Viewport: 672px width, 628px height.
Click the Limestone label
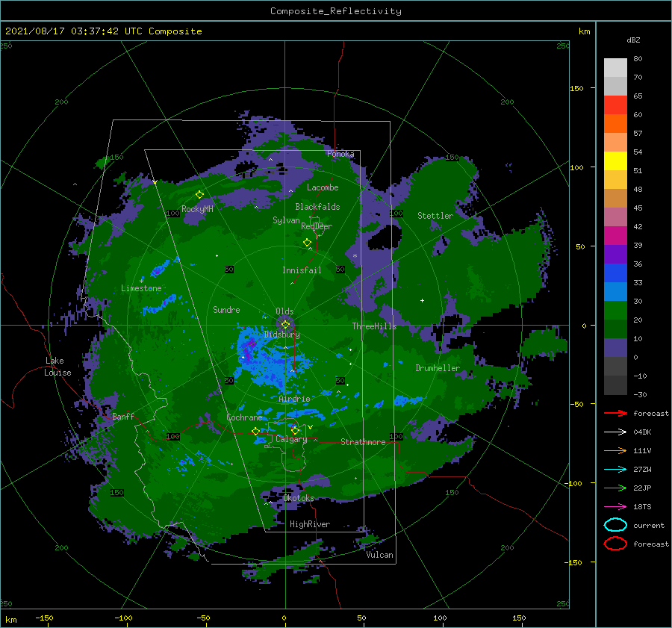(141, 288)
